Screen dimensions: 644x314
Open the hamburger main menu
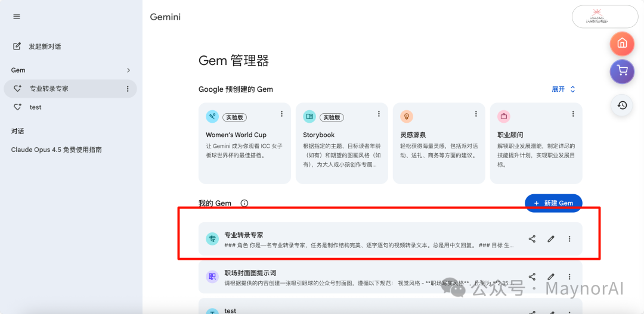[x=17, y=17]
